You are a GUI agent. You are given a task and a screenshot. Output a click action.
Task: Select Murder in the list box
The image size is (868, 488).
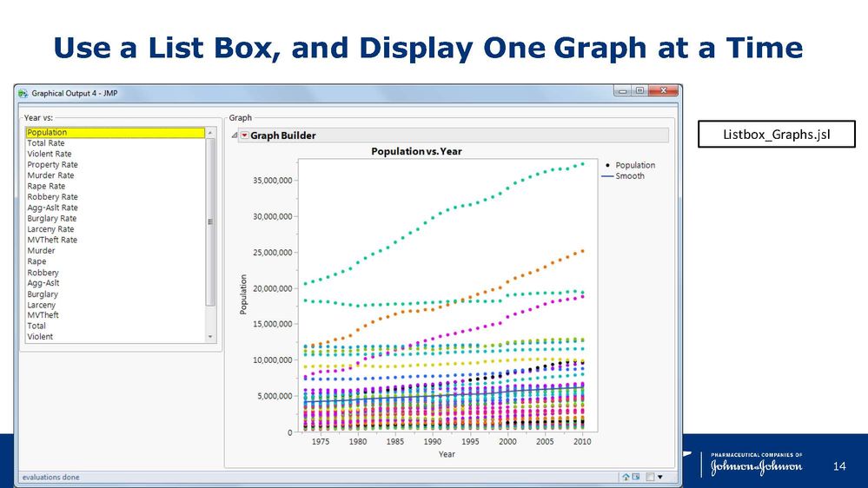click(116, 250)
